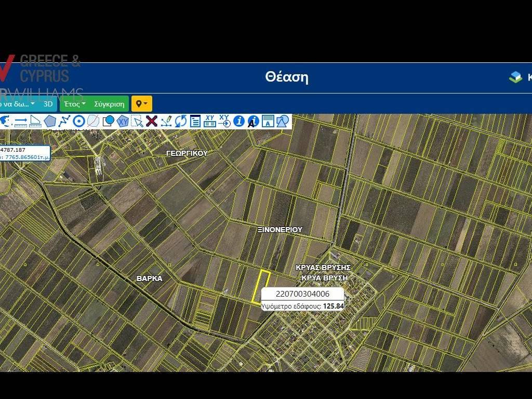Image resolution: width=532 pixels, height=399 pixels.
Task: Select the polygon drawing tool
Action: pos(50,121)
